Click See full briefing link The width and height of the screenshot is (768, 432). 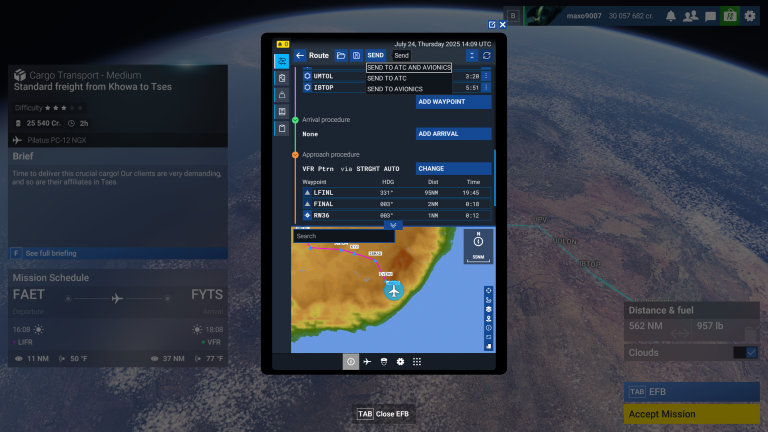tap(118, 253)
